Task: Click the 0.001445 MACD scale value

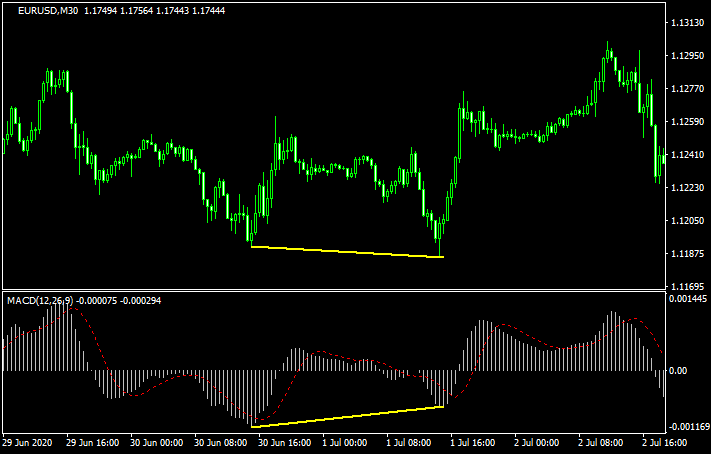Action: pos(688,300)
